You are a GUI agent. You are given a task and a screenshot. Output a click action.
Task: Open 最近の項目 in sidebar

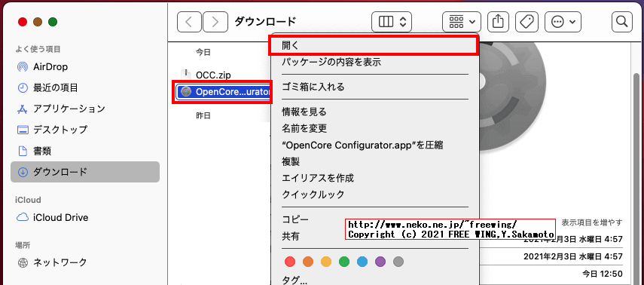click(85, 87)
